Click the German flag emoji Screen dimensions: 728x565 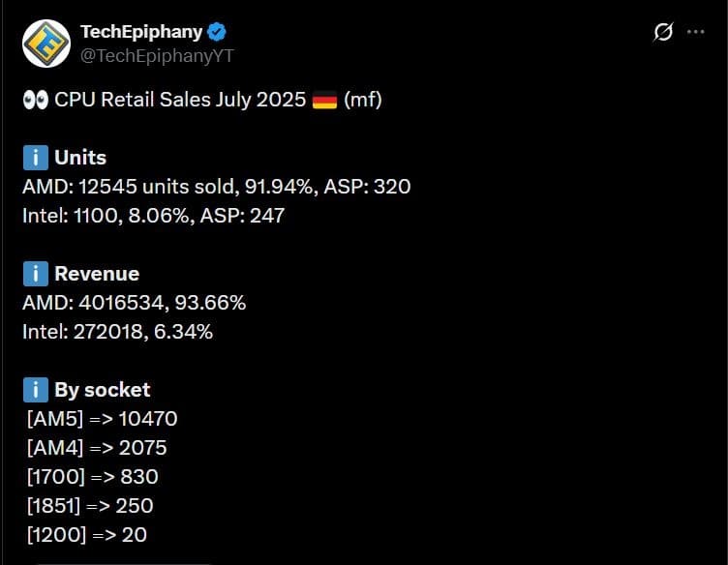click(324, 101)
